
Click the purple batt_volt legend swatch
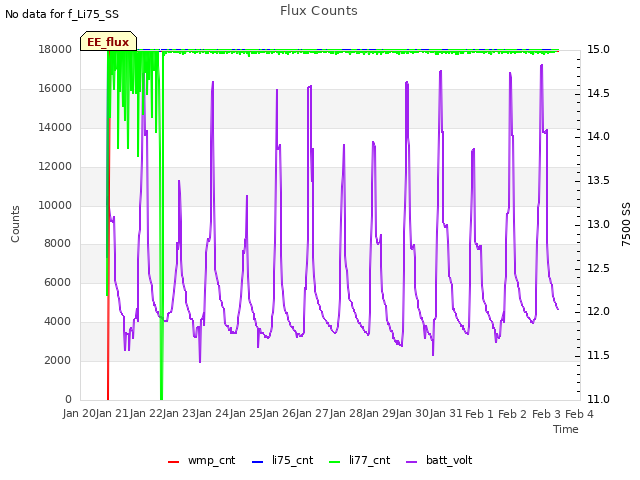411,462
